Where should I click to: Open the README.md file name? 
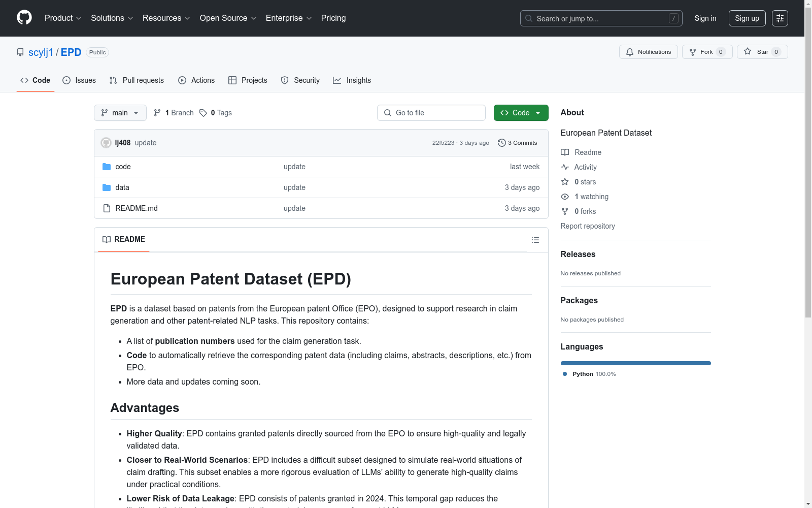pos(137,208)
